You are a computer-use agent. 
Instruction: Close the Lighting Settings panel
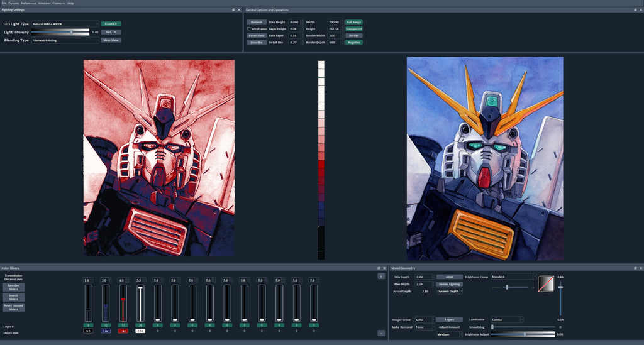tap(239, 10)
